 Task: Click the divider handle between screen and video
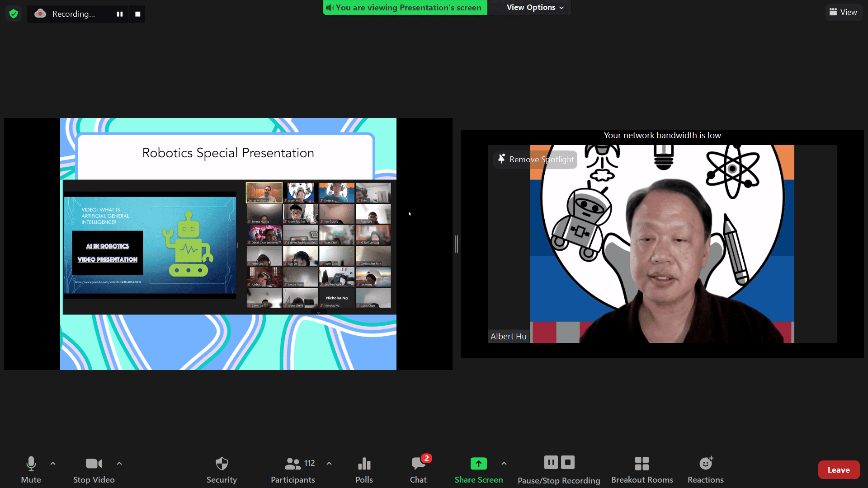[457, 244]
